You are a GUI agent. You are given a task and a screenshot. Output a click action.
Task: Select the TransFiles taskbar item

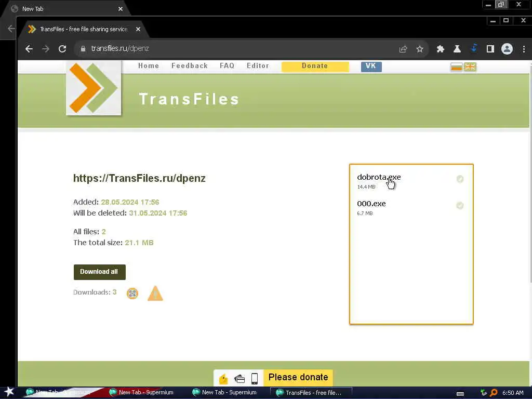click(x=311, y=393)
